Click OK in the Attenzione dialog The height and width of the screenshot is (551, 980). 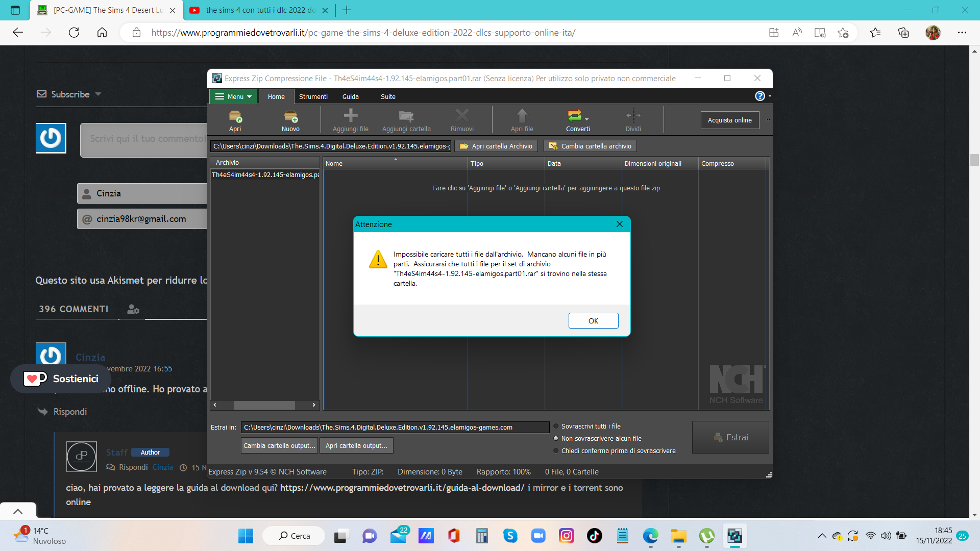pyautogui.click(x=593, y=321)
